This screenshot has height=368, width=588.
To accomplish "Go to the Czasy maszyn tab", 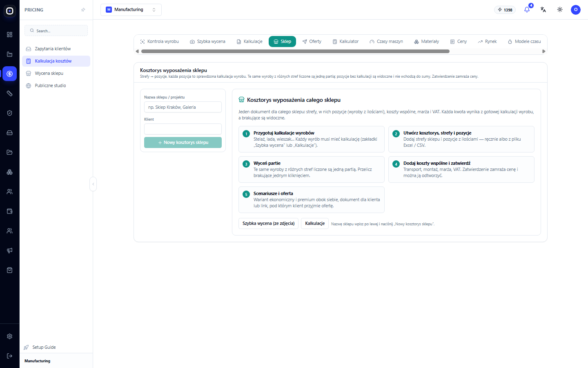I will [x=386, y=42].
